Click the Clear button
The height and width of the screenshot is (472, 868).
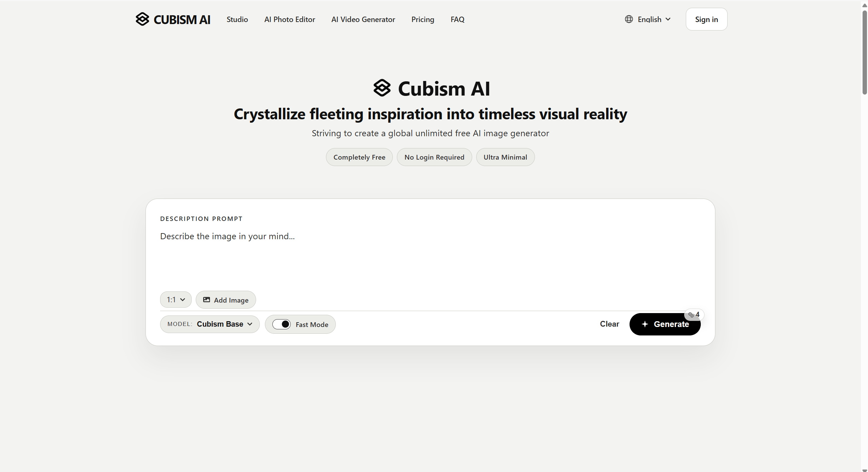(x=609, y=324)
